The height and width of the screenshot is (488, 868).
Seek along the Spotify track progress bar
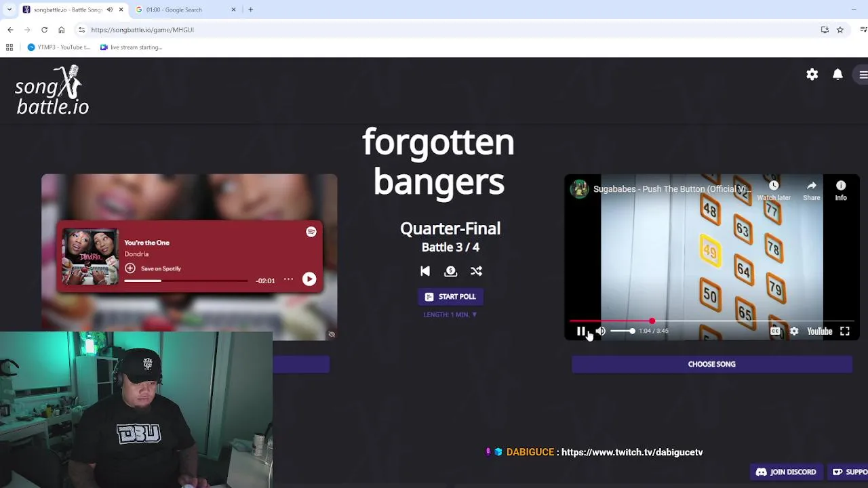click(186, 281)
